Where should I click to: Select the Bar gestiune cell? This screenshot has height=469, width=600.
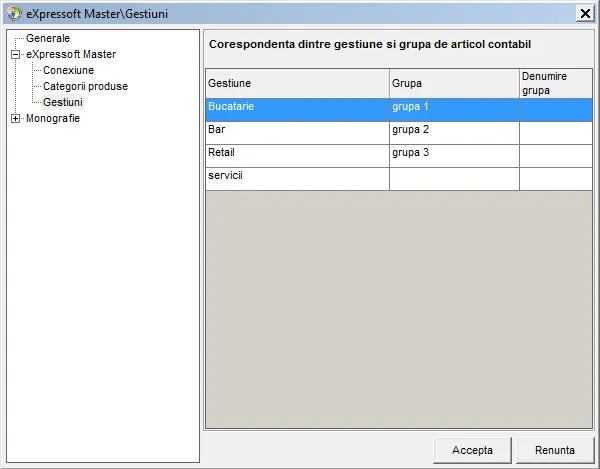point(297,133)
